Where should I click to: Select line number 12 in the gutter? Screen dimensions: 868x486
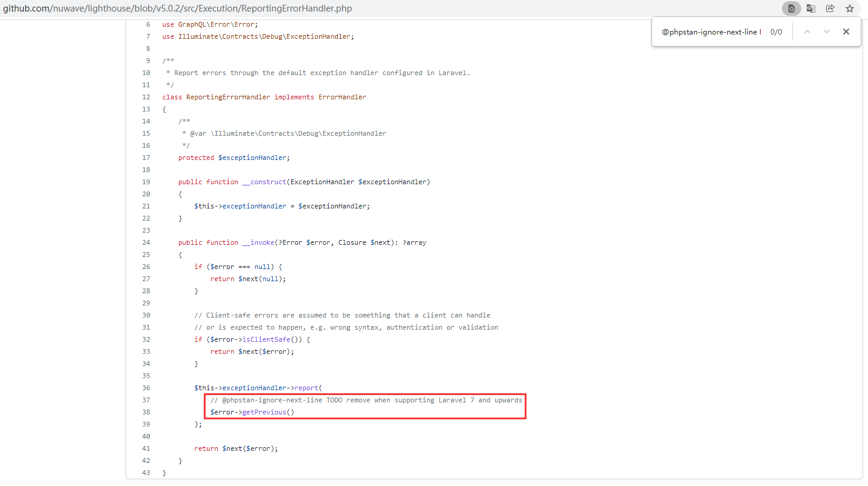146,97
